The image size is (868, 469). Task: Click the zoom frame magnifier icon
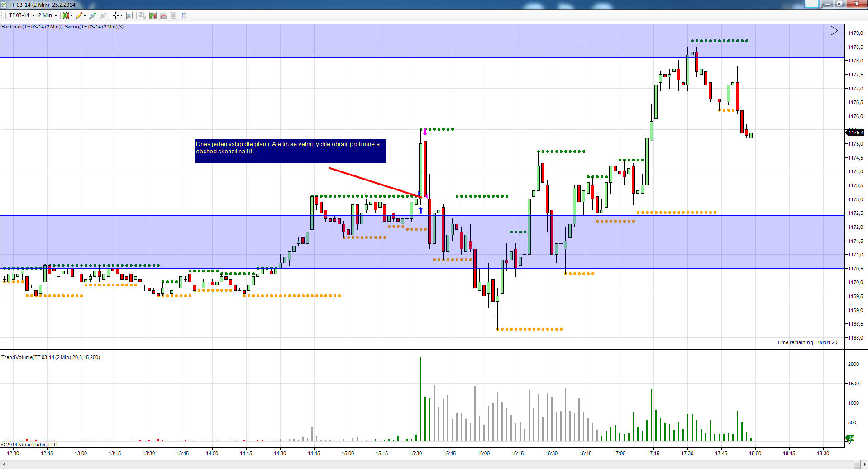click(129, 15)
